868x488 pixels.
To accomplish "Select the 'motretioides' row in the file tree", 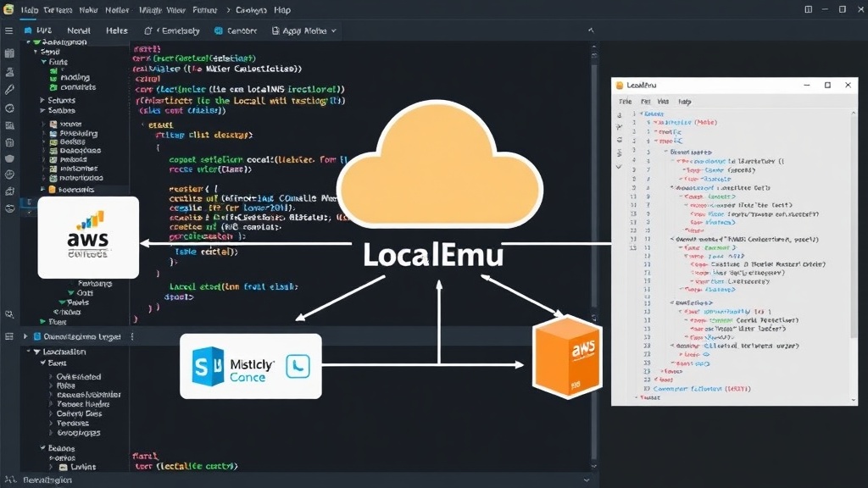I will (81, 178).
